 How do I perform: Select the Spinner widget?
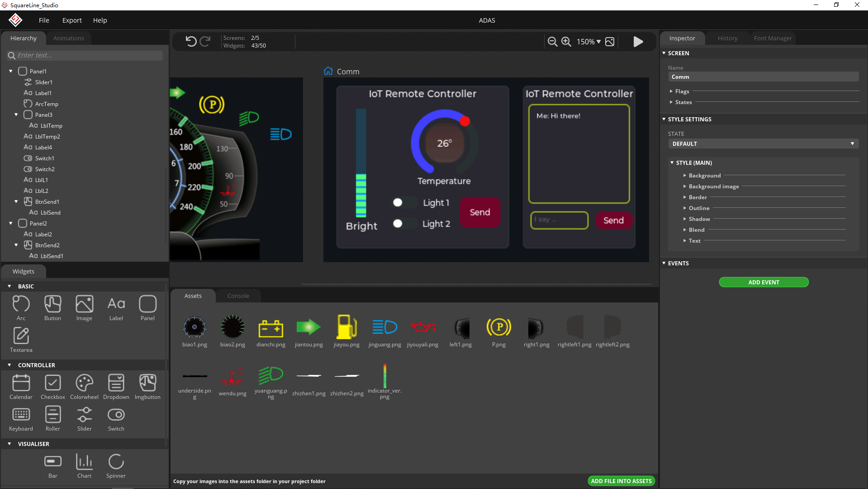coord(116,465)
